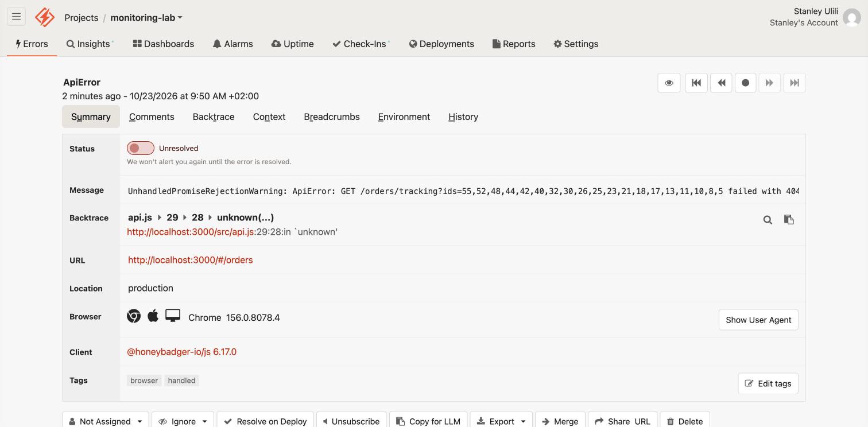
Task: Open the Ignore dropdown
Action: [x=183, y=421]
